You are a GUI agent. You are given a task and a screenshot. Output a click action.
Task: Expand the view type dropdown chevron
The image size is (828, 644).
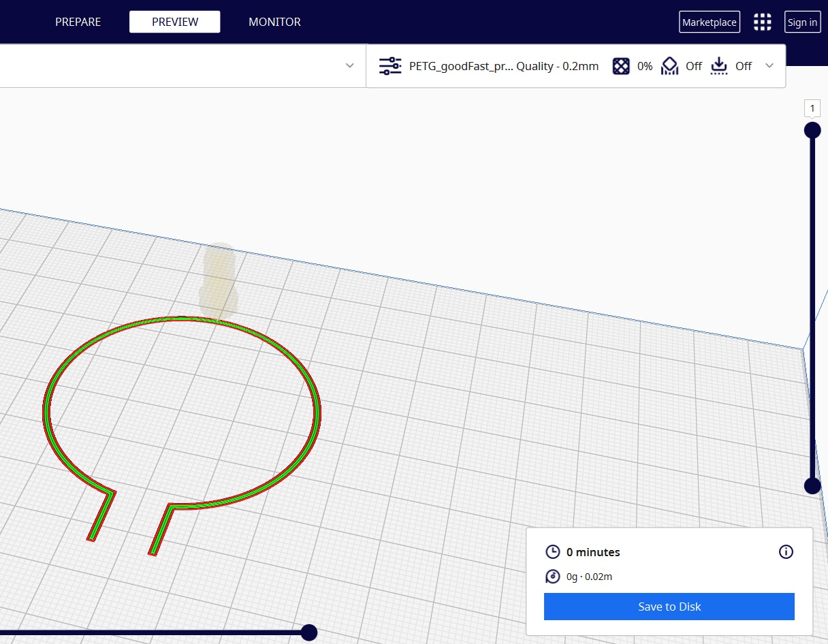349,65
